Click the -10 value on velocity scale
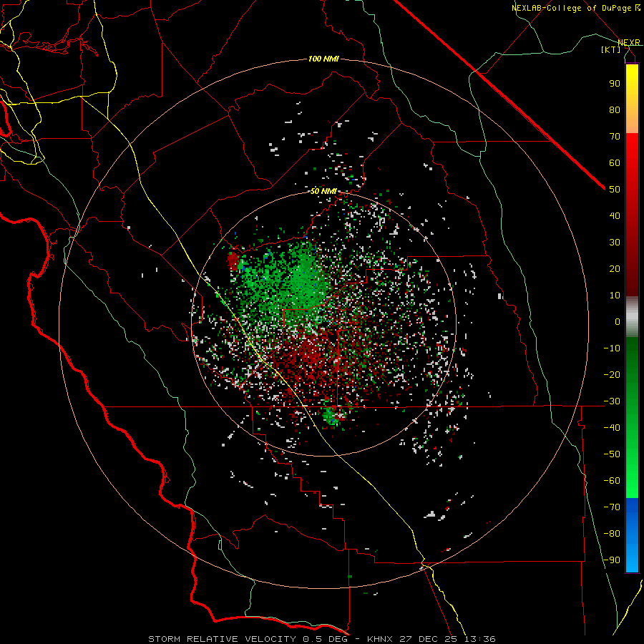The width and height of the screenshot is (644, 644). point(612,348)
